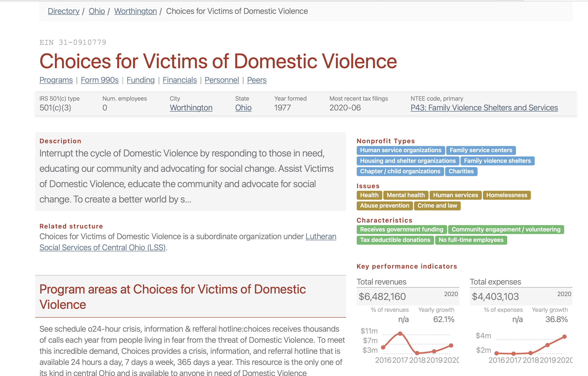Screen dimensions: 588x376
Task: Go to the Ohio breadcrumb link
Action: pos(97,11)
